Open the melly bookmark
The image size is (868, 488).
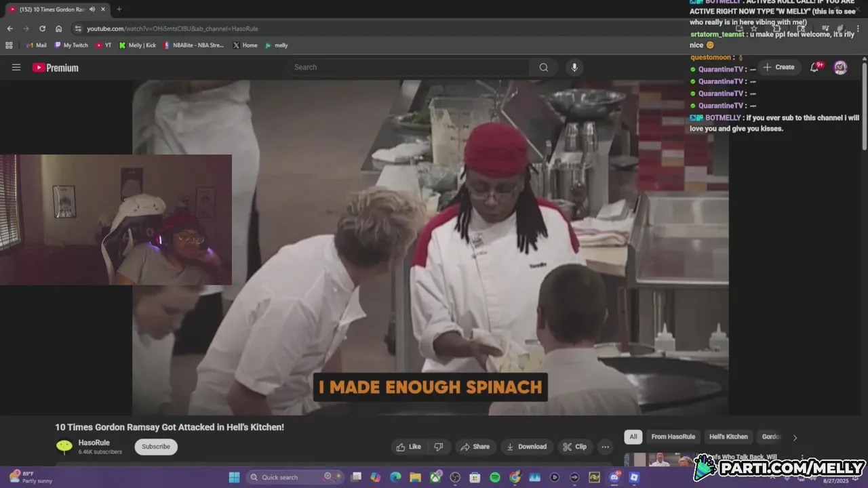(x=277, y=45)
